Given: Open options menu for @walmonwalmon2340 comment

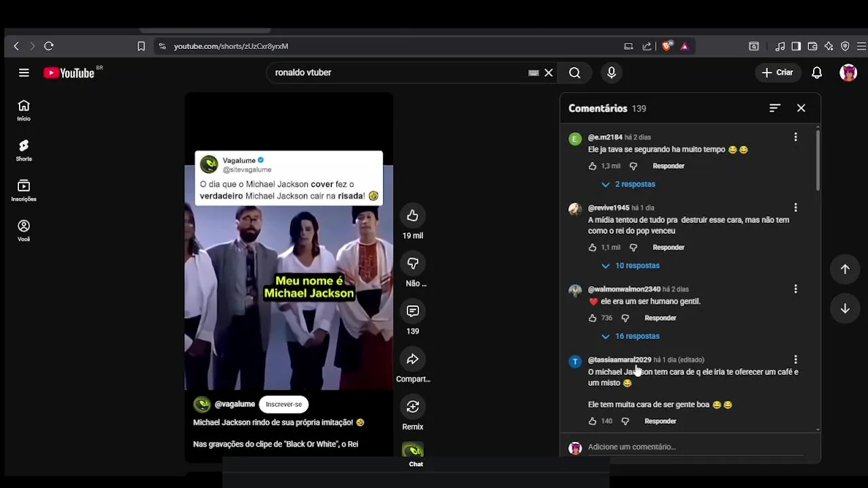Looking at the screenshot, I should pyautogui.click(x=795, y=289).
